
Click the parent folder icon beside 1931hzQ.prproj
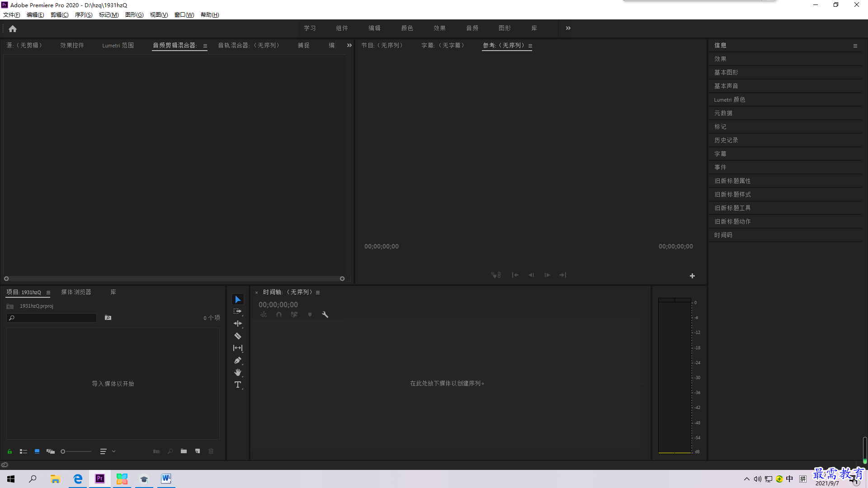click(x=10, y=307)
